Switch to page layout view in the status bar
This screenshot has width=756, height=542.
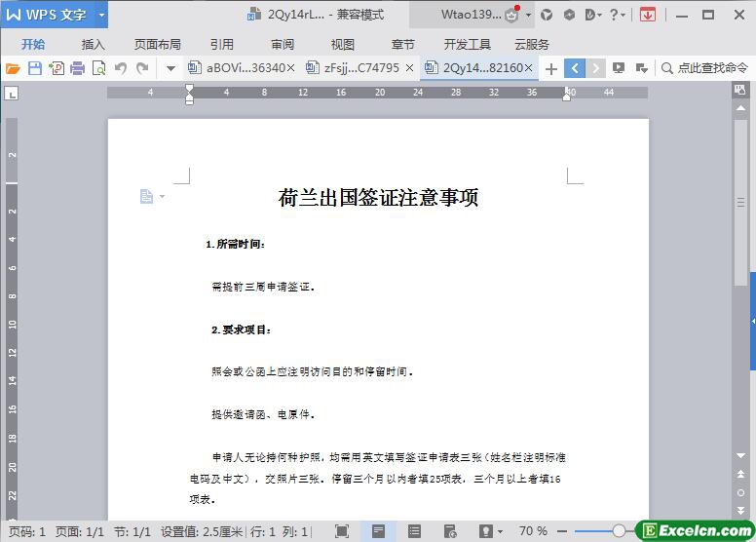378,531
